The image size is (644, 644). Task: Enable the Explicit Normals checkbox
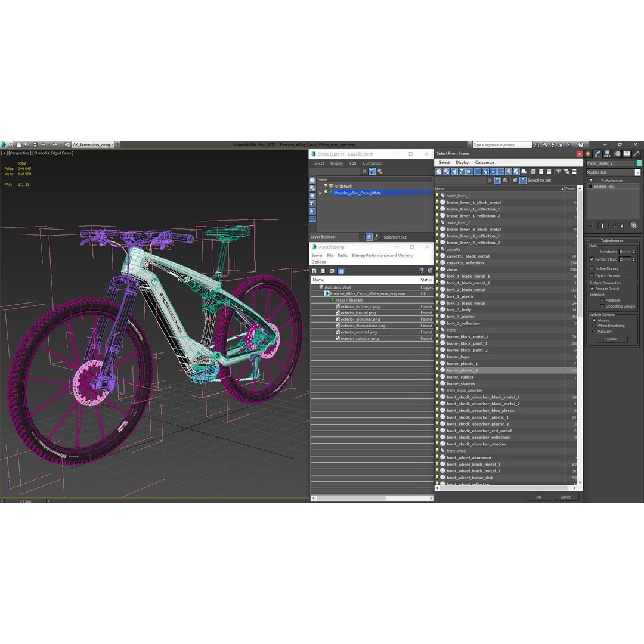pyautogui.click(x=592, y=275)
